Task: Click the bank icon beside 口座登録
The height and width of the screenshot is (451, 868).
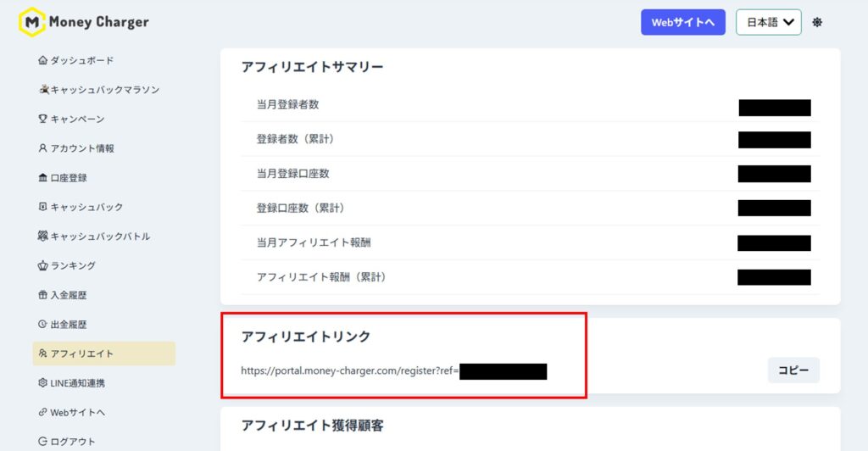Action: (x=43, y=178)
